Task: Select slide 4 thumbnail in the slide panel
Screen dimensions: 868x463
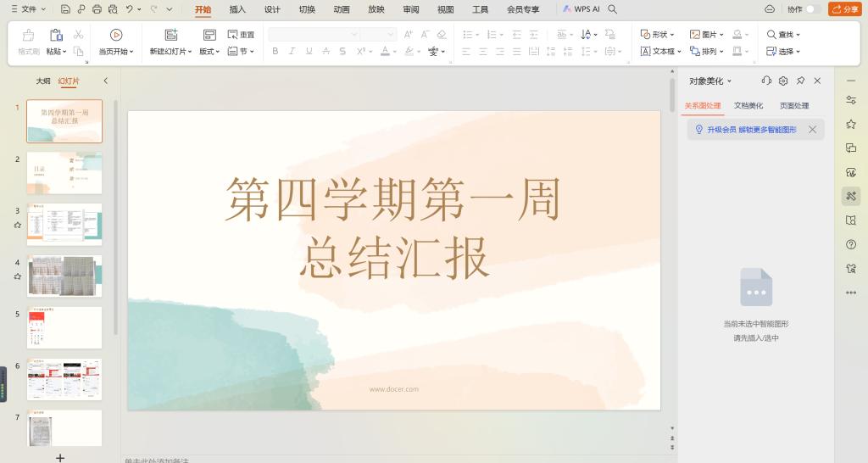Action: [x=64, y=276]
